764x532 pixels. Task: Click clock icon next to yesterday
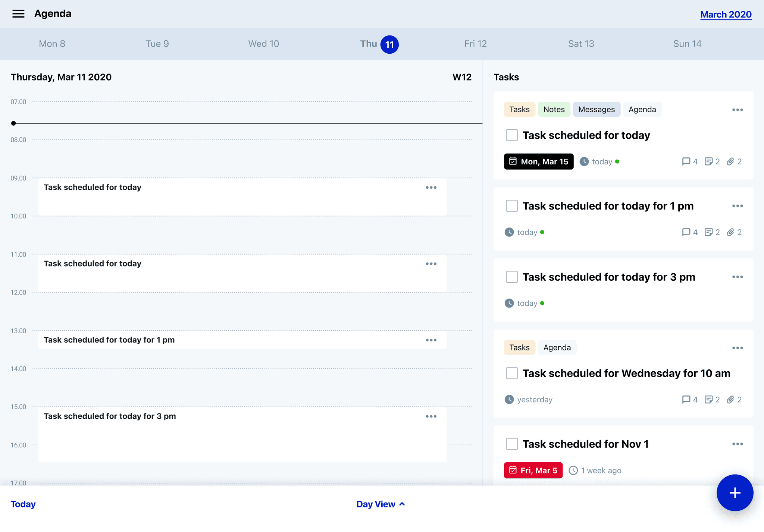click(509, 400)
